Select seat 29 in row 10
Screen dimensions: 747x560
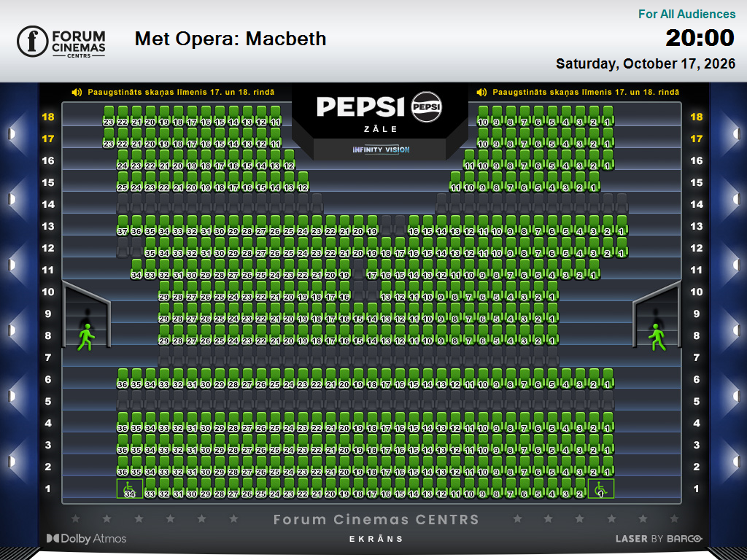click(164, 292)
